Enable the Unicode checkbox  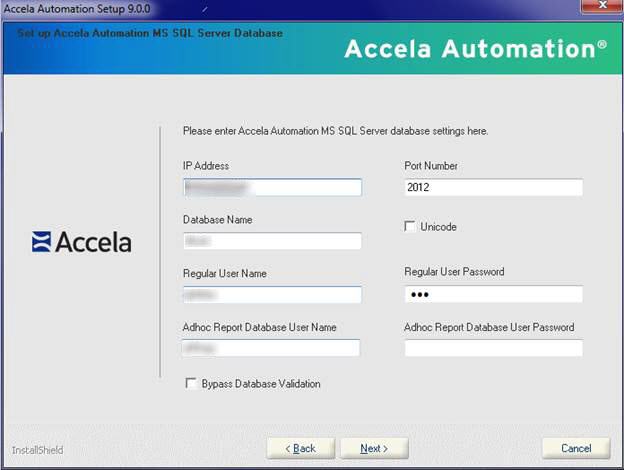coord(410,227)
